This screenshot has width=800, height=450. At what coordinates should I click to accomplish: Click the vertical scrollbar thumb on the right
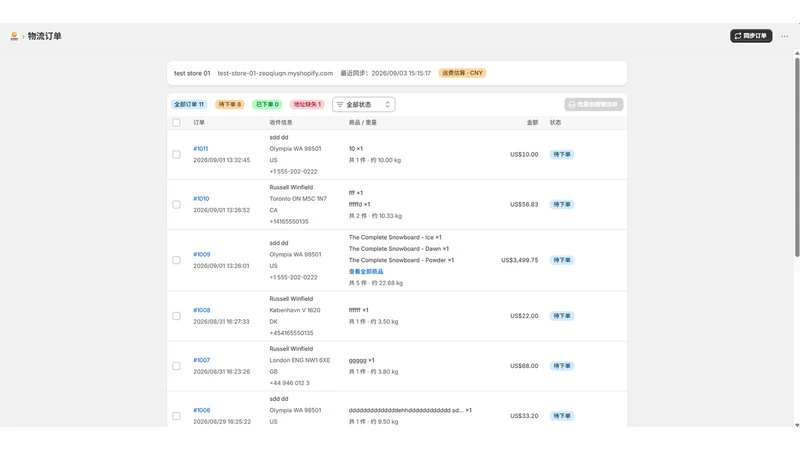coord(797,157)
